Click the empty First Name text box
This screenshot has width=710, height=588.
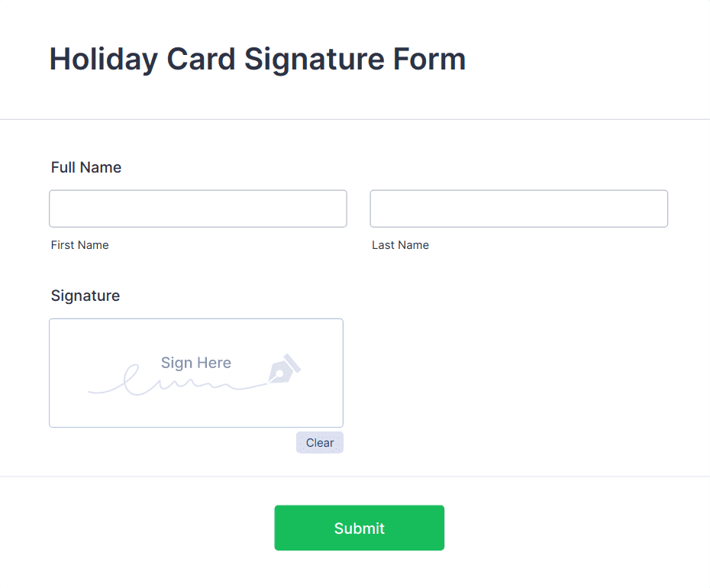pyautogui.click(x=197, y=208)
